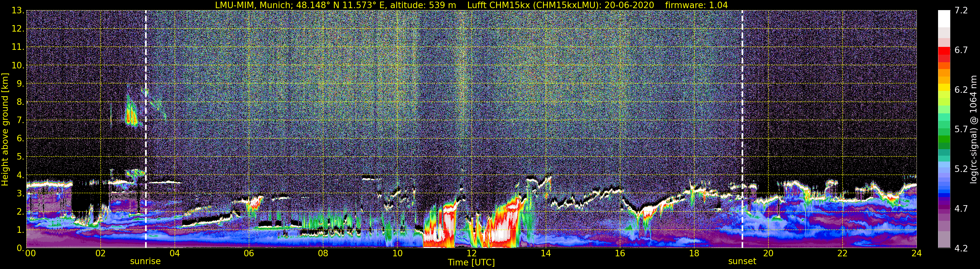
Task: Click the 12 tick label on time axis
Action: pyautogui.click(x=471, y=253)
